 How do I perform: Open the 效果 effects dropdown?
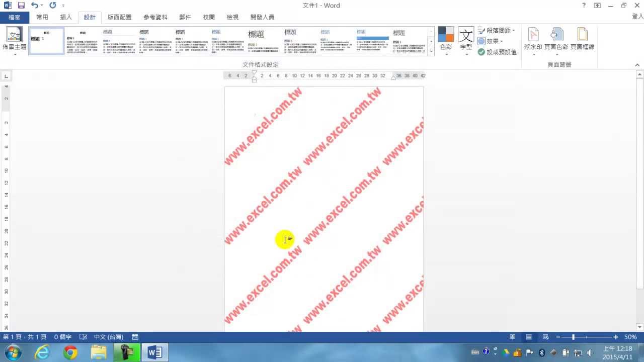(491, 41)
